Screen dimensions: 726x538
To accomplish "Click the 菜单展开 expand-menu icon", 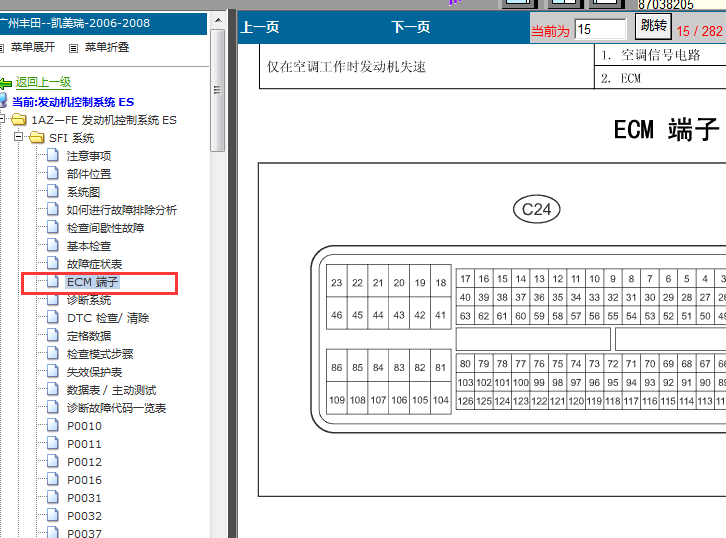I will pos(2,48).
